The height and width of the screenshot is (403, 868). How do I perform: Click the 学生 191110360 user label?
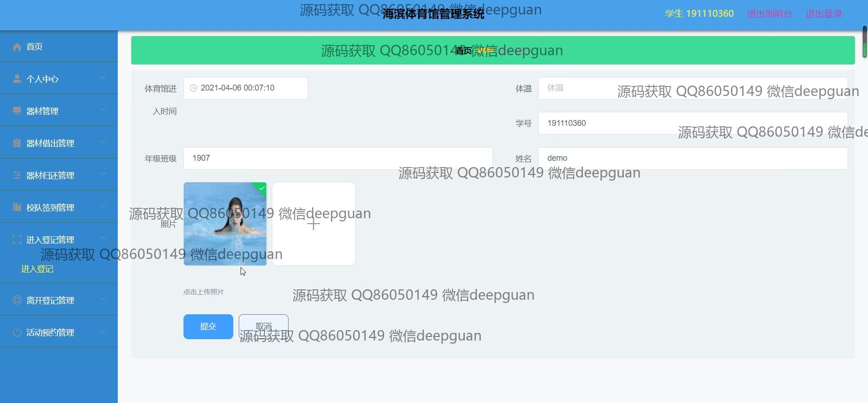pyautogui.click(x=699, y=14)
